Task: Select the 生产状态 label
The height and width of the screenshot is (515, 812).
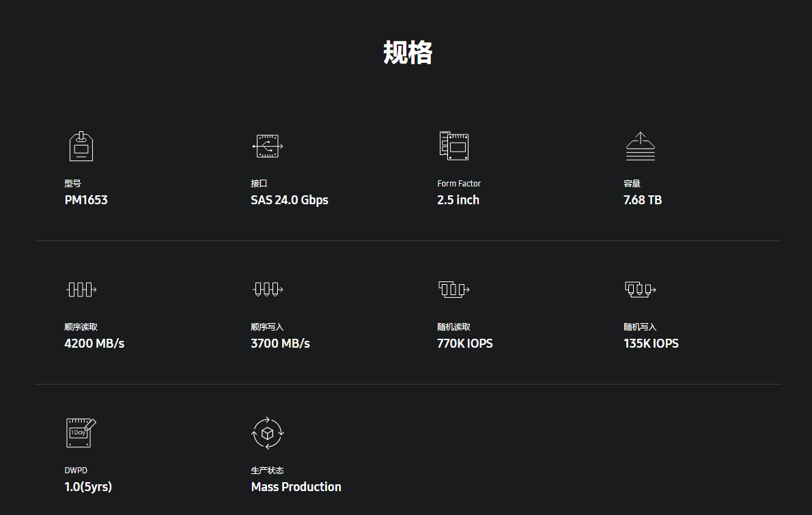Action: pyautogui.click(x=267, y=471)
